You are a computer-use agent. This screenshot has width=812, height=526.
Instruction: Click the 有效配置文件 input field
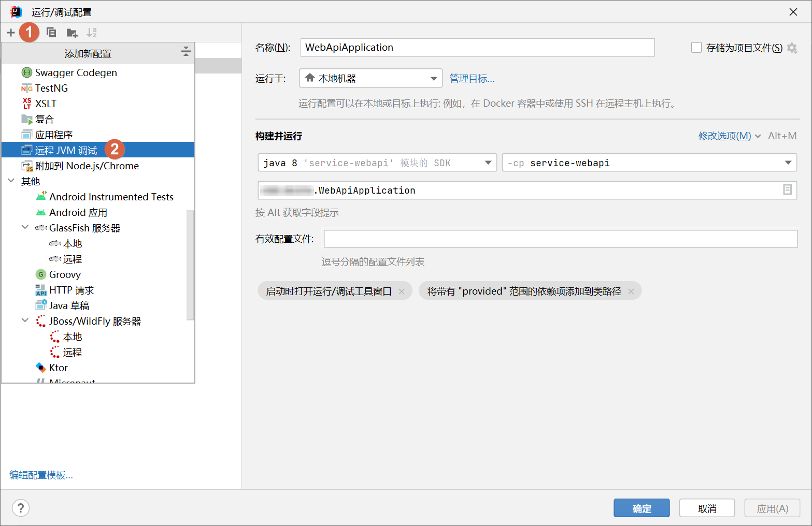point(560,239)
